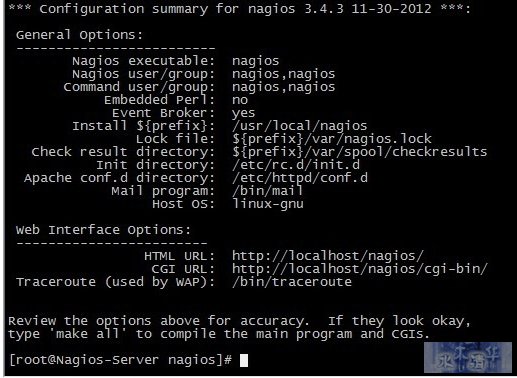Click the /bin/traceroute path value
The width and height of the screenshot is (517, 378).
292,282
